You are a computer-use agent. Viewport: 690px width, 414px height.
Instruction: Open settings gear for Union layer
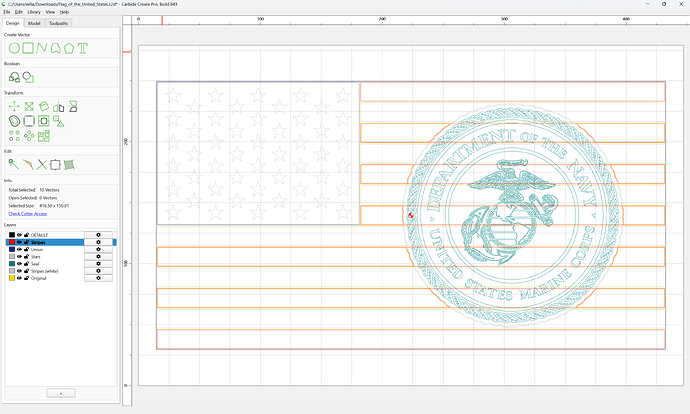(x=98, y=249)
